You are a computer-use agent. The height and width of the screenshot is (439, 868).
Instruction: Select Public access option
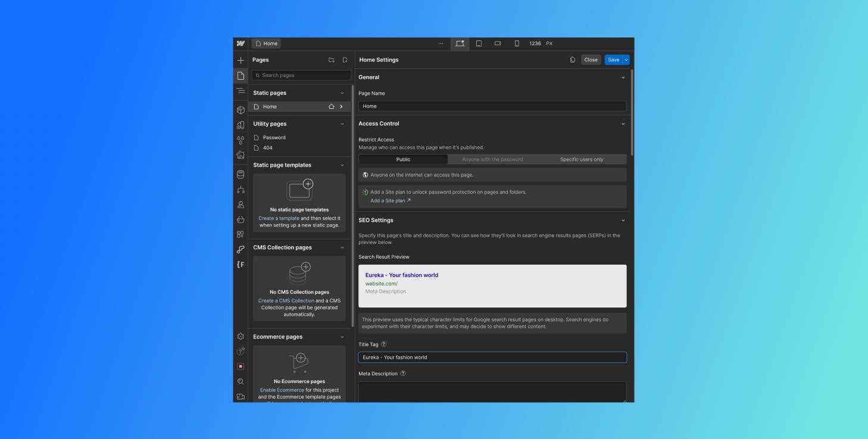[x=403, y=159]
